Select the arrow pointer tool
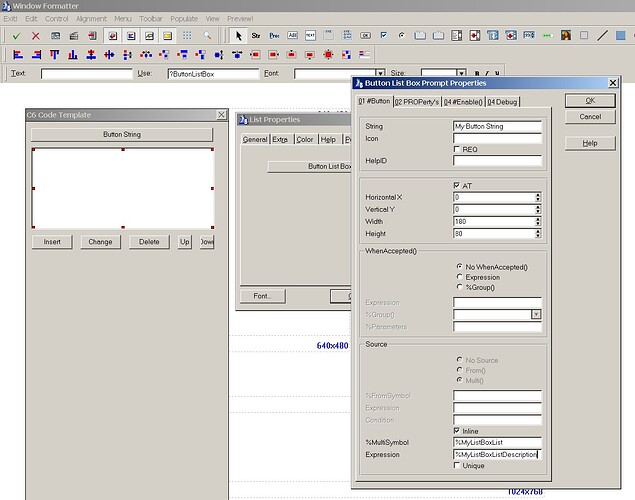Image resolution: width=635 pixels, height=500 pixels. point(239,36)
